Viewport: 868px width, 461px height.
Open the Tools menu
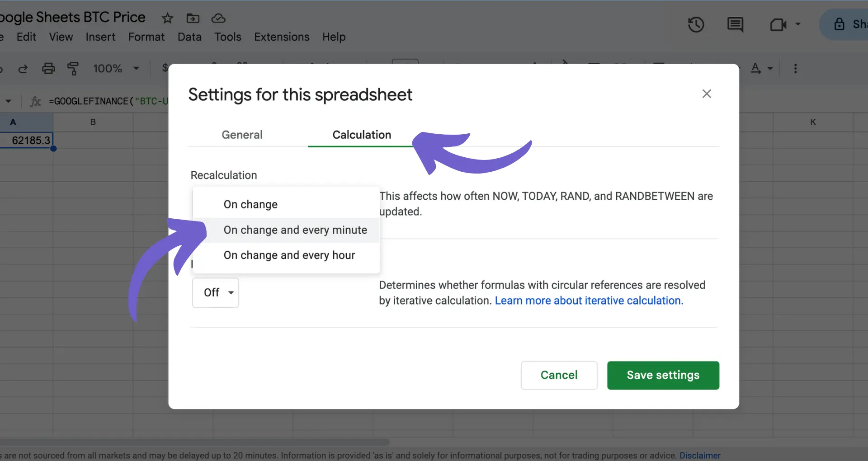(228, 37)
